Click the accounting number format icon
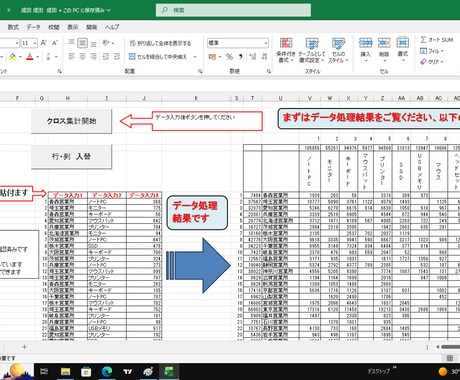Image resolution: width=460 pixels, height=380 pixels. 212,57
